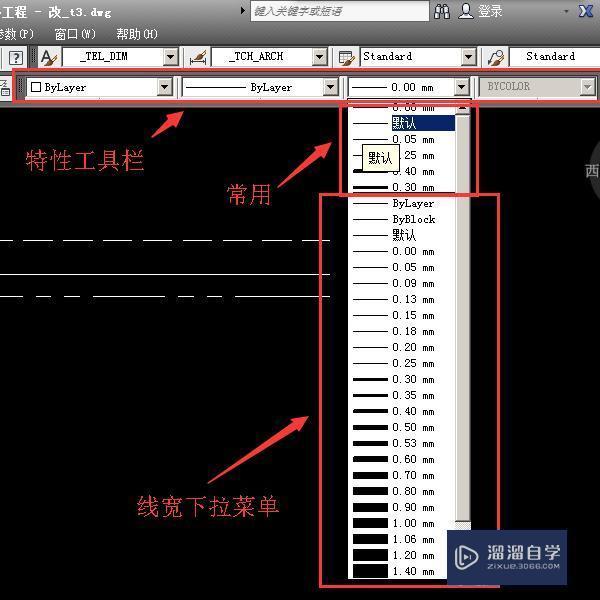This screenshot has width=600, height=600.
Task: Click the binoculars search icon
Action: [x=442, y=11]
